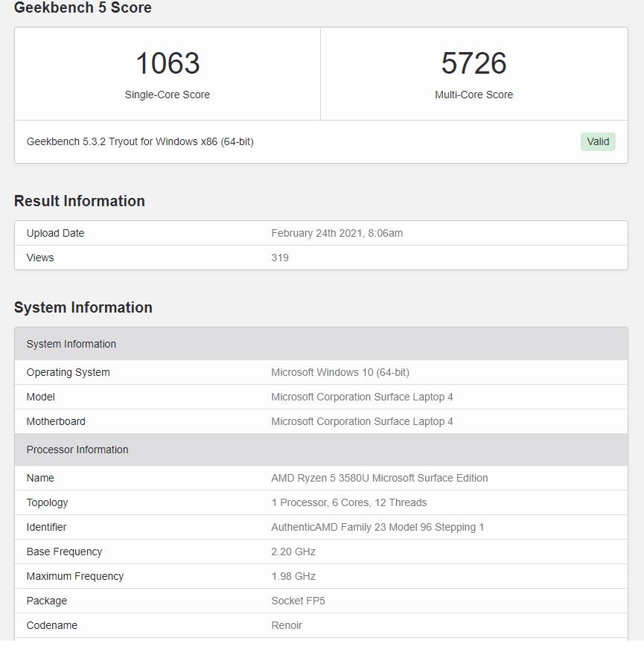Click the Processor Information section header
This screenshot has width=644, height=652.
click(77, 450)
